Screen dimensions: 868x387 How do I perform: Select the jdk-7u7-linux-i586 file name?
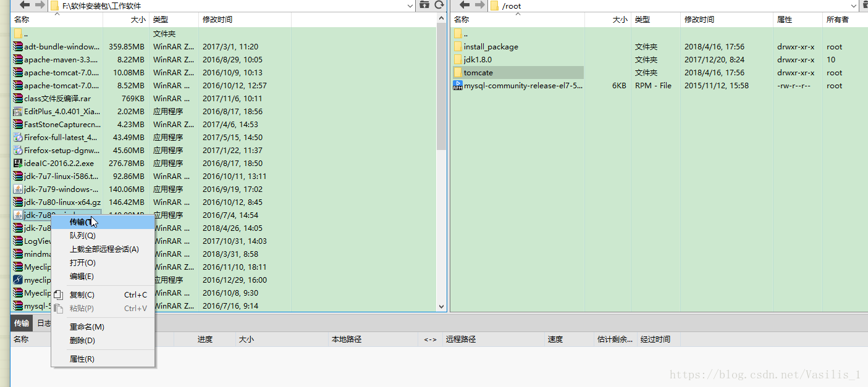click(61, 177)
